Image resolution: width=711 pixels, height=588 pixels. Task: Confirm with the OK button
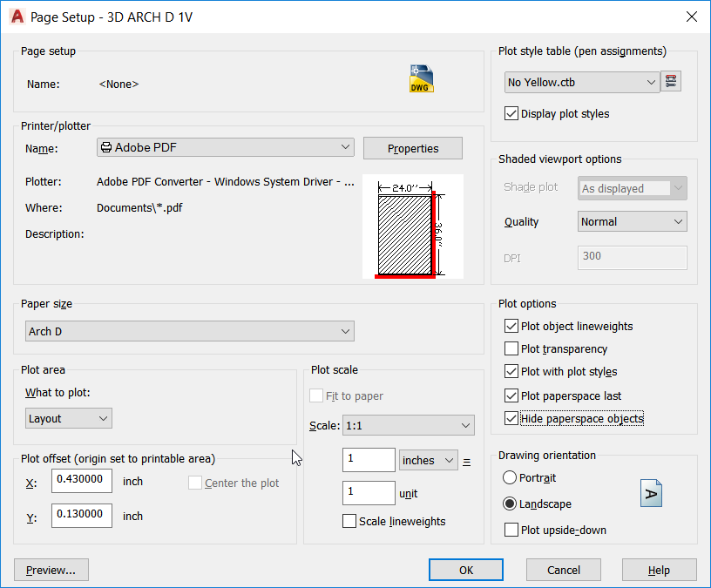pyautogui.click(x=465, y=570)
